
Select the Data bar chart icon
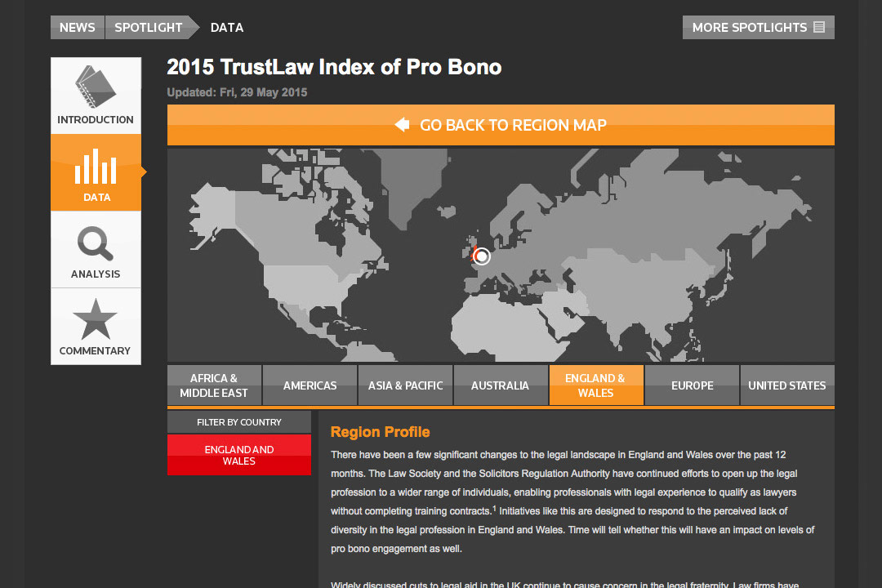pyautogui.click(x=96, y=167)
